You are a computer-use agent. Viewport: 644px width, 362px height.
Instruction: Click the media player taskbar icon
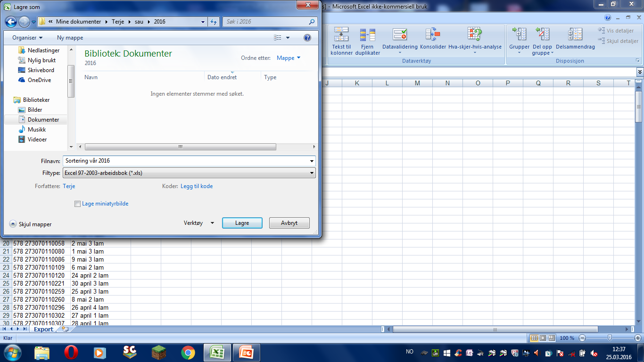100,353
